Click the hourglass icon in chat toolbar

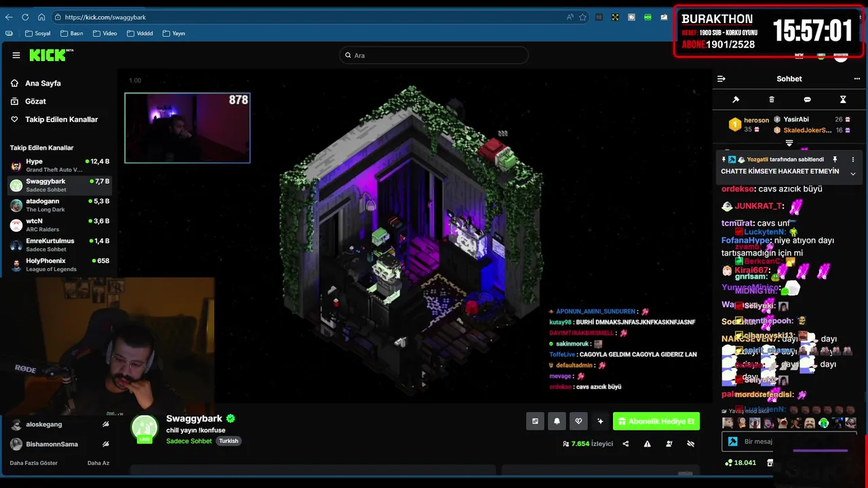843,100
